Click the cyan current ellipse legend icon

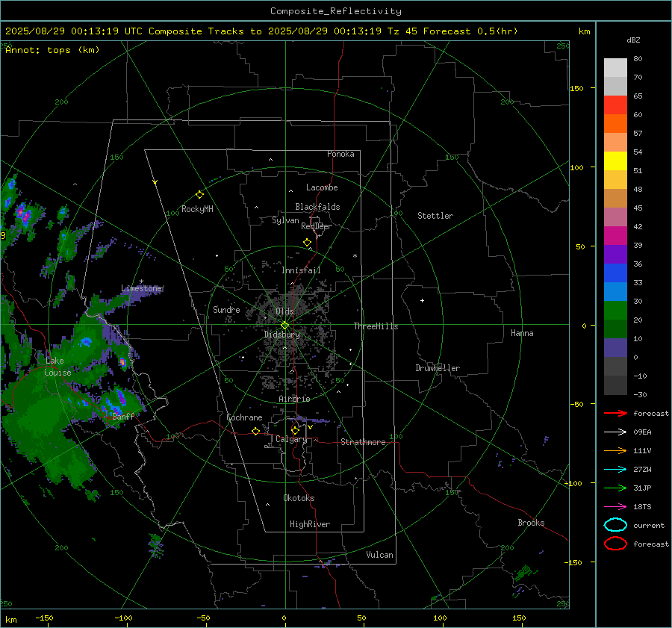(615, 525)
